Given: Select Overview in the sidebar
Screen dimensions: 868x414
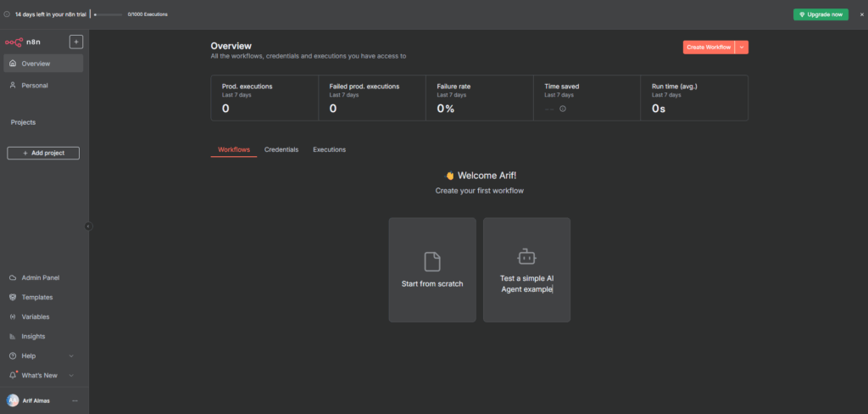Looking at the screenshot, I should click(x=43, y=64).
